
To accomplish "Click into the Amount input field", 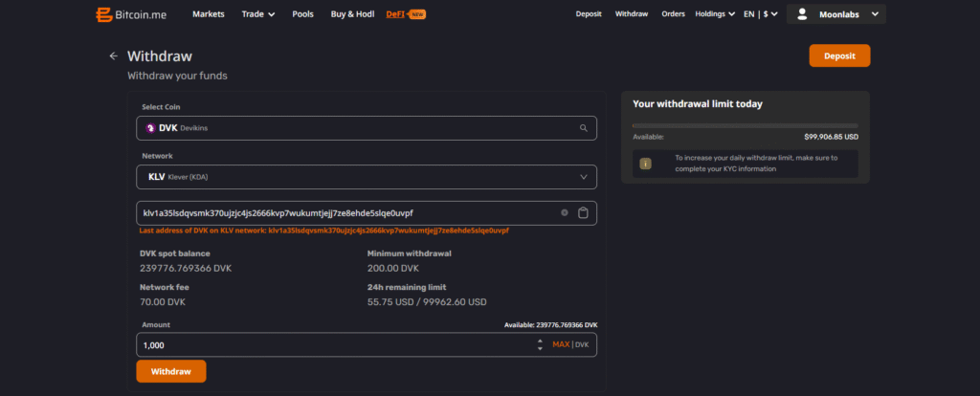I will point(335,344).
